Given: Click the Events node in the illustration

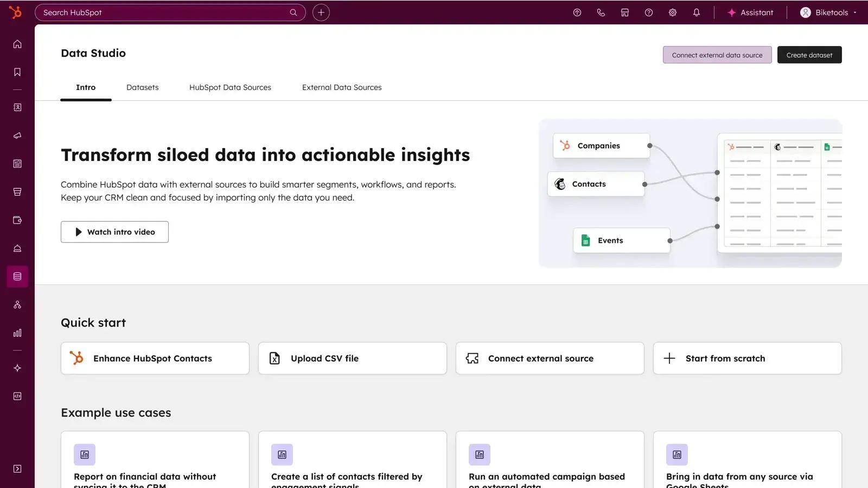Looking at the screenshot, I should (x=622, y=241).
